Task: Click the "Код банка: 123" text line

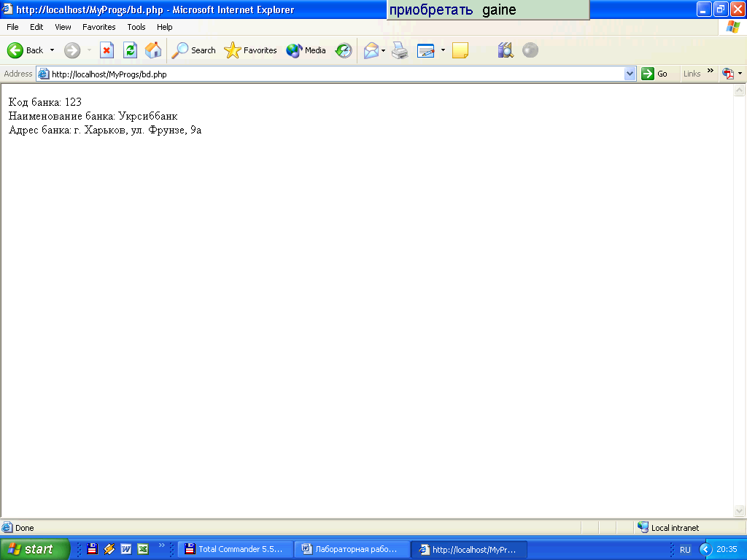Action: click(x=45, y=102)
